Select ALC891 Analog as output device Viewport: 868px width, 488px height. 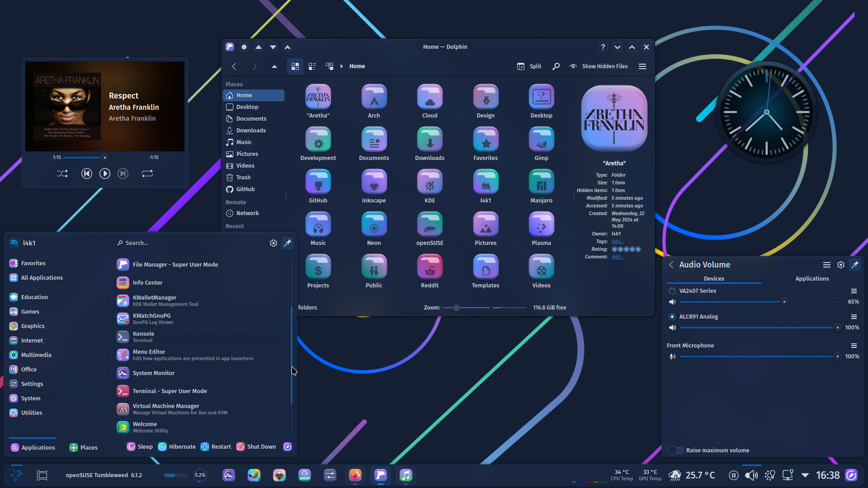672,317
